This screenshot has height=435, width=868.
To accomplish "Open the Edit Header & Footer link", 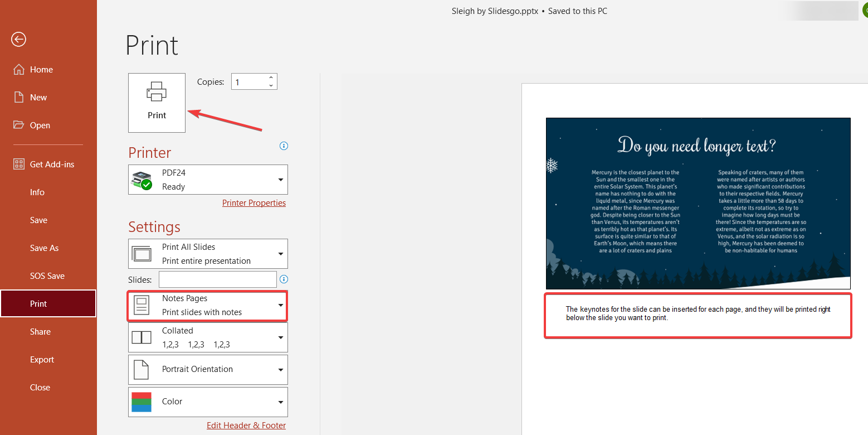I will [x=246, y=426].
